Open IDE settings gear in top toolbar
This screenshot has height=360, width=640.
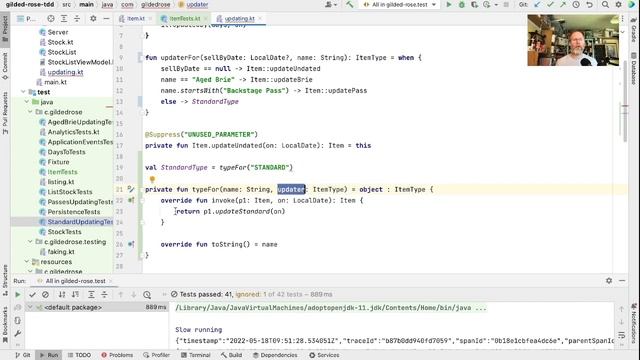[618, 4]
